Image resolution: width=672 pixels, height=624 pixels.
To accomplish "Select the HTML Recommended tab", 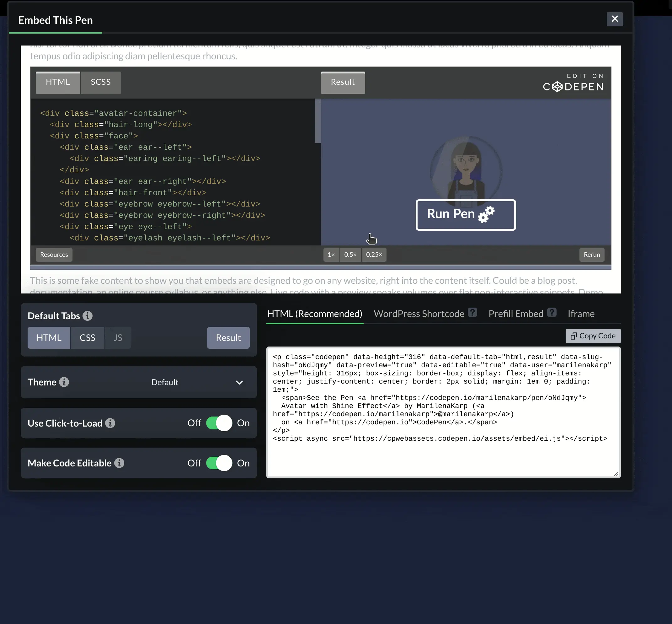I will (314, 313).
